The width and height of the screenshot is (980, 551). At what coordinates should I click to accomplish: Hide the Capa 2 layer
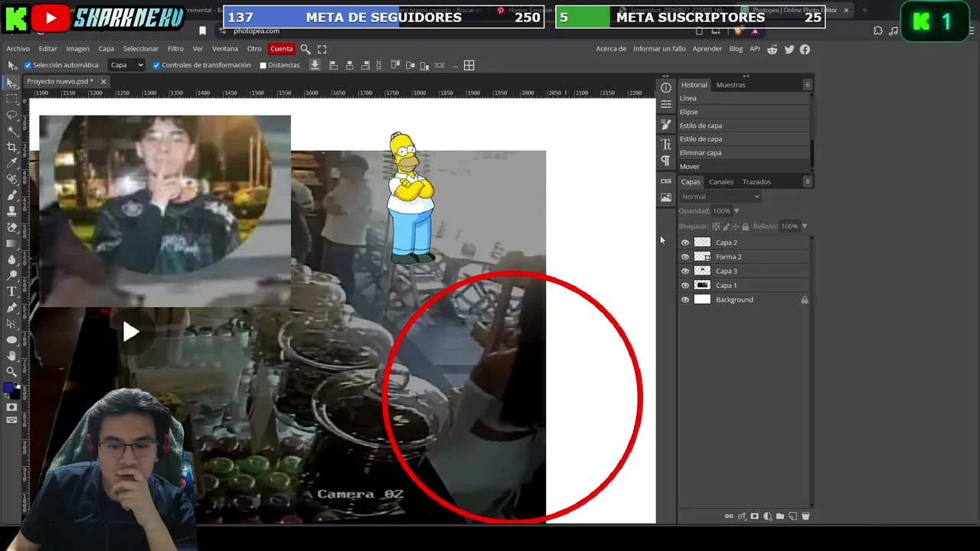(685, 243)
